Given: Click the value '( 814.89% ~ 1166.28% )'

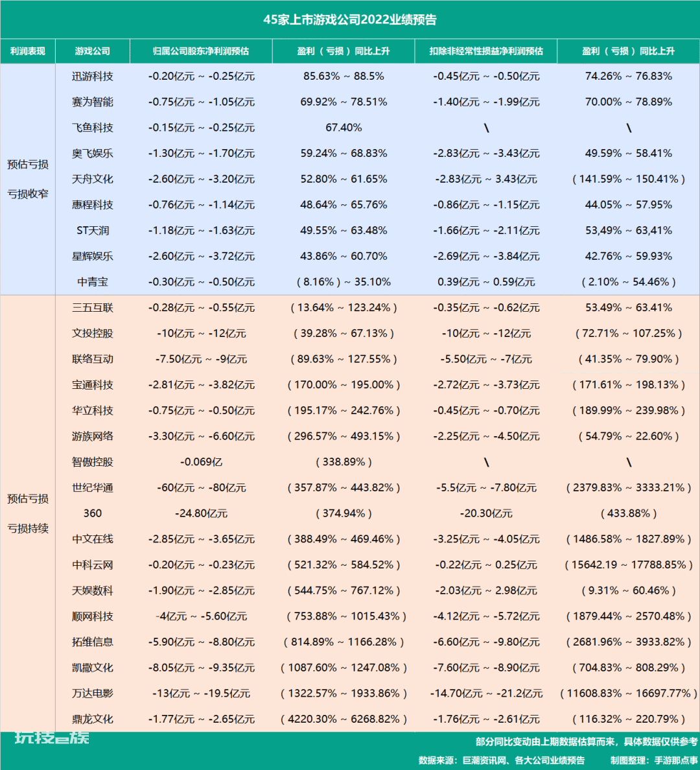Looking at the screenshot, I should coord(344,642).
